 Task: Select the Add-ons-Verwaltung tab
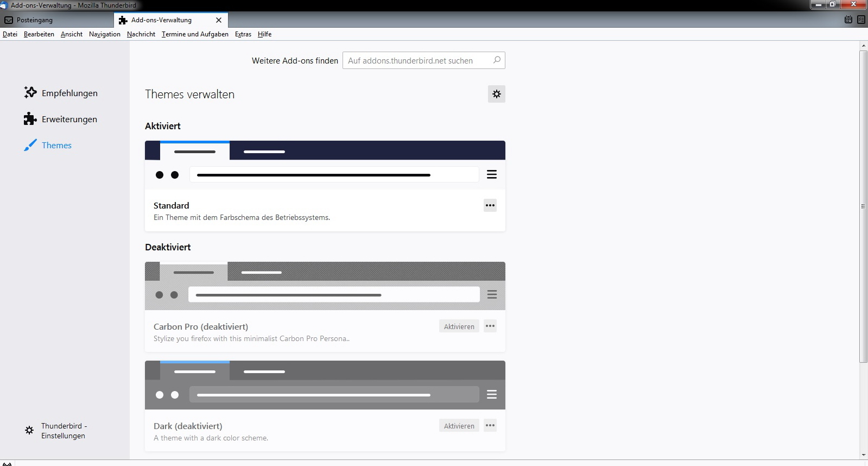point(171,20)
